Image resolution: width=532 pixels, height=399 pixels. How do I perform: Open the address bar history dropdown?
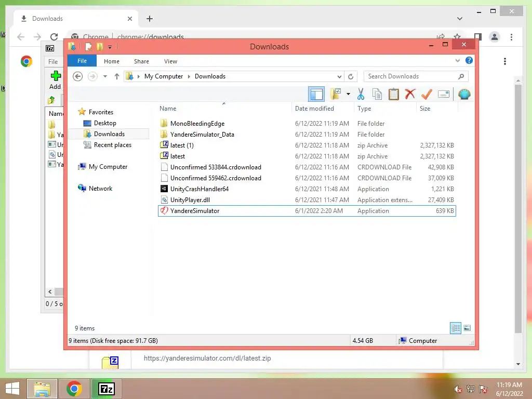coord(339,76)
